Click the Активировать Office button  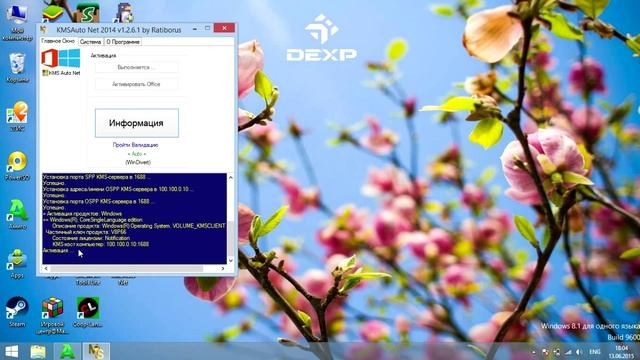click(x=136, y=84)
